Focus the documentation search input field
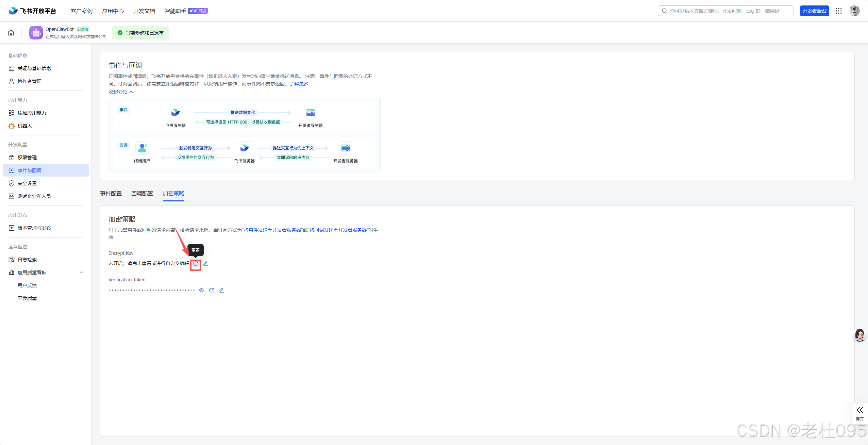Screen dimensions: 868x445 (x=728, y=11)
